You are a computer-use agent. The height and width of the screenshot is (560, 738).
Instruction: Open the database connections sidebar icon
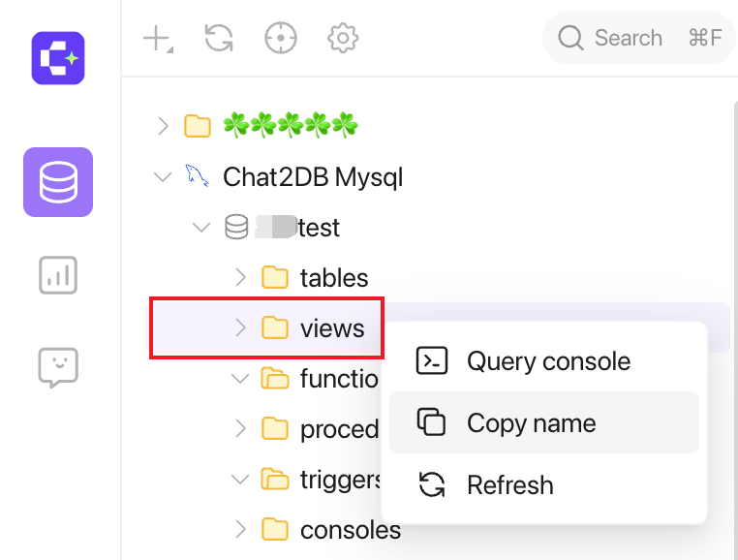click(x=58, y=182)
